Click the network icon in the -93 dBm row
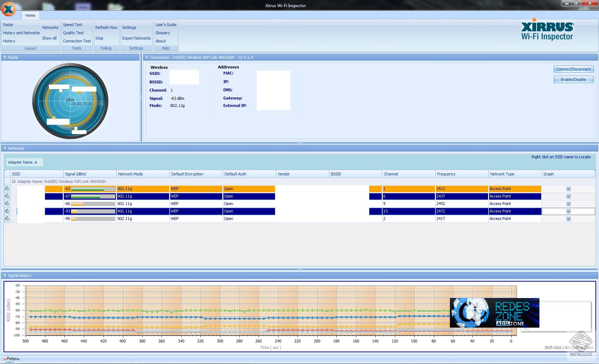599x364 pixels. 7,211
